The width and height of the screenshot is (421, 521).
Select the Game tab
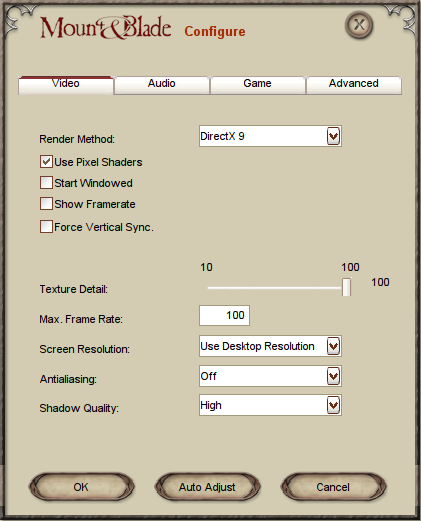(257, 85)
